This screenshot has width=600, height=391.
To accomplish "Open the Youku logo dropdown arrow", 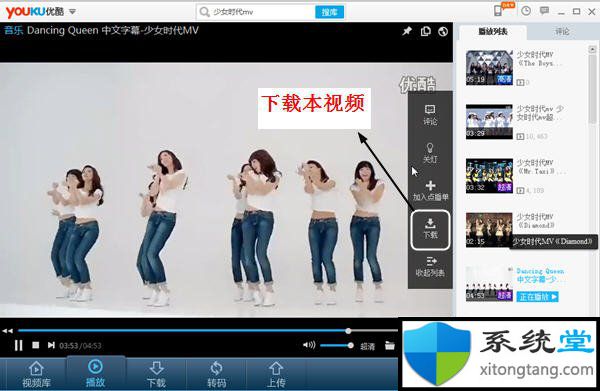I will [72, 12].
